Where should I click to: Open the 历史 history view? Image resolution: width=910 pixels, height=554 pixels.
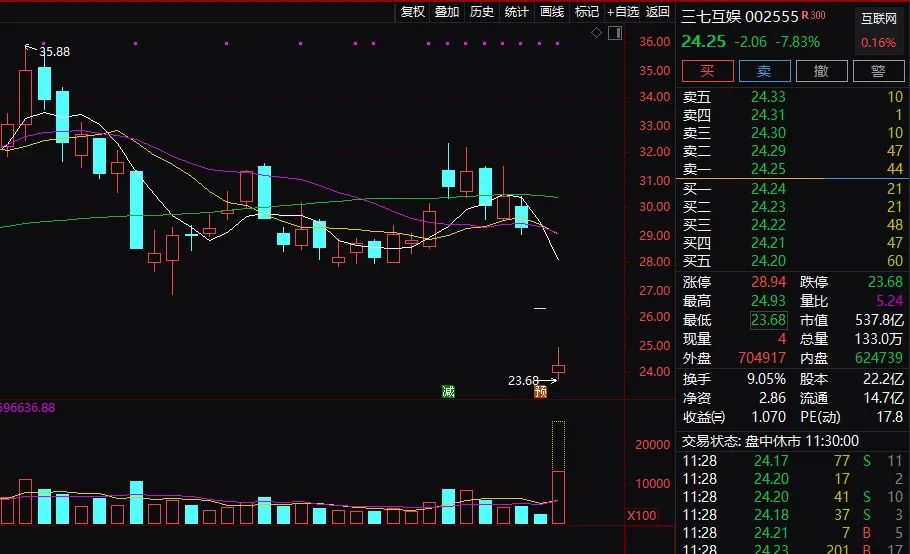(x=482, y=12)
